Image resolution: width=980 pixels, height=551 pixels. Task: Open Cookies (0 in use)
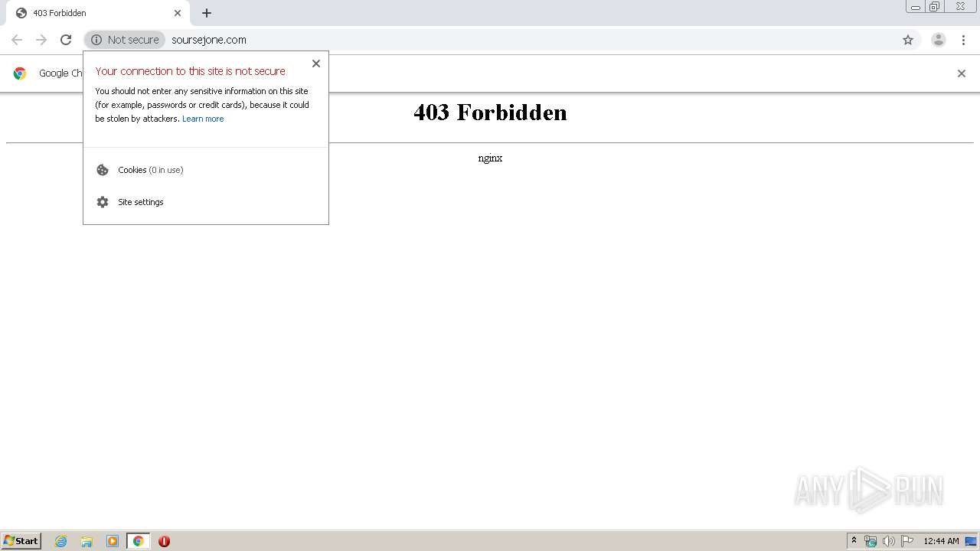pos(206,170)
